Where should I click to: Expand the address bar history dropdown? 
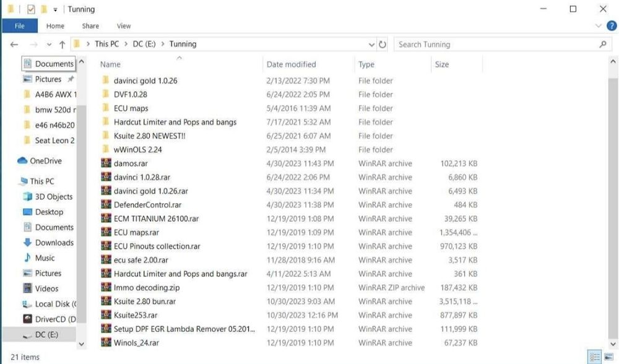tap(371, 45)
